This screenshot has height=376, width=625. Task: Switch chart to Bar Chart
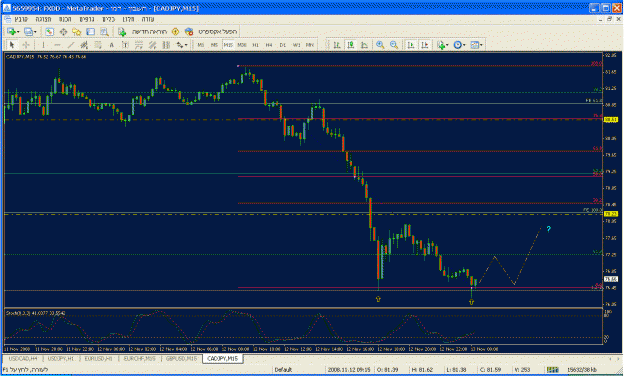click(x=337, y=45)
